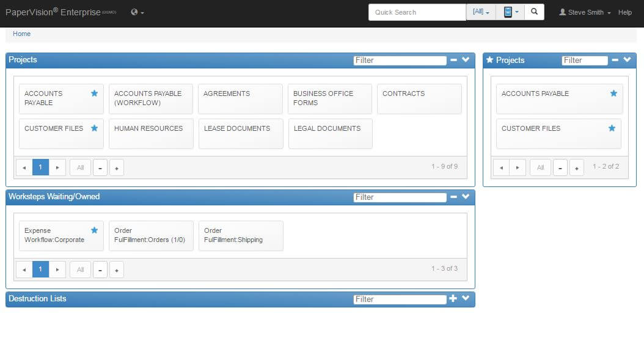This screenshot has width=644, height=349.
Task: Open the Help menu item
Action: pos(624,12)
